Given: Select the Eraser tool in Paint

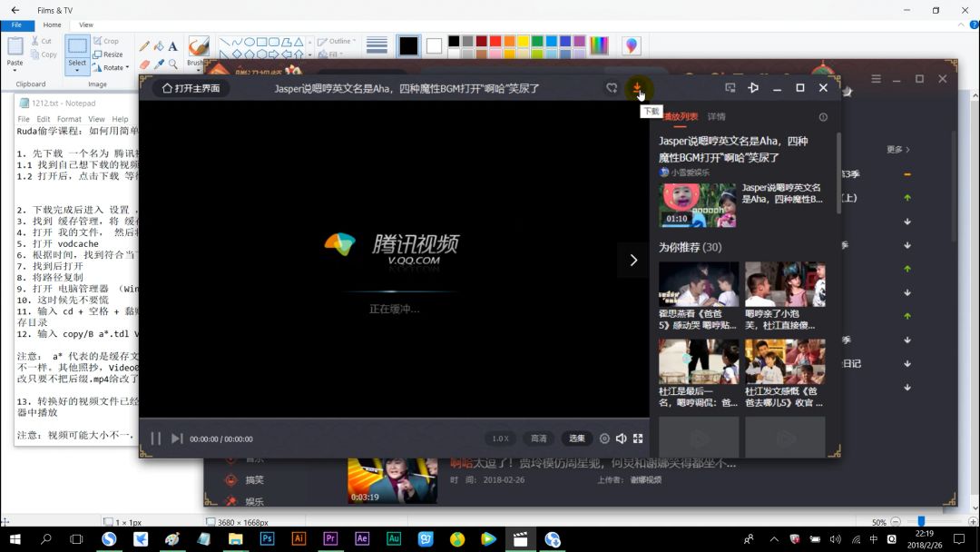Looking at the screenshot, I should (144, 64).
